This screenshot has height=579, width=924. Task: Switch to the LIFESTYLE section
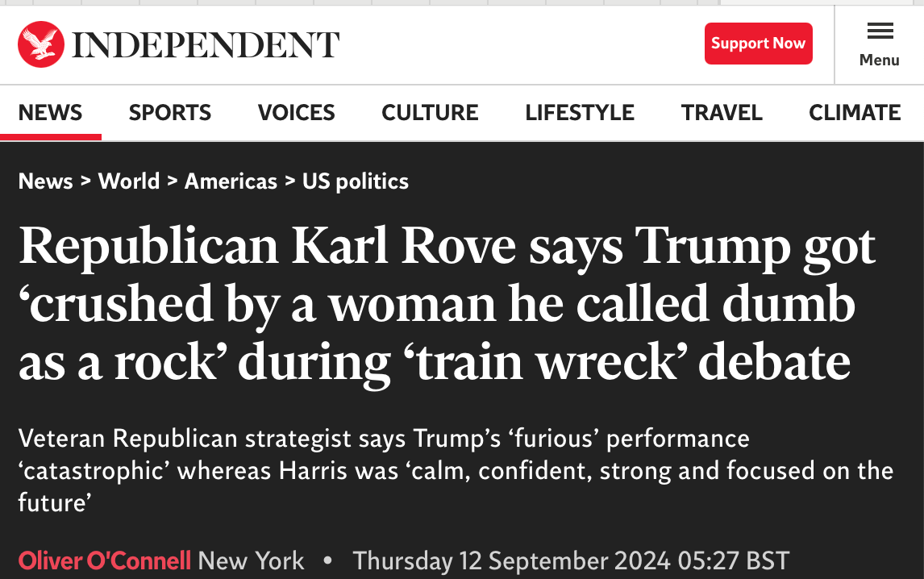580,113
